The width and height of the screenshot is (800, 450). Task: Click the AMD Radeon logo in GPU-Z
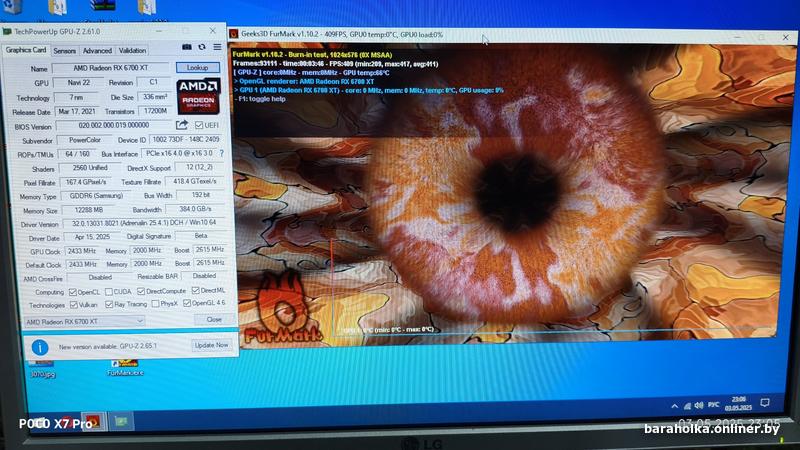[x=198, y=96]
